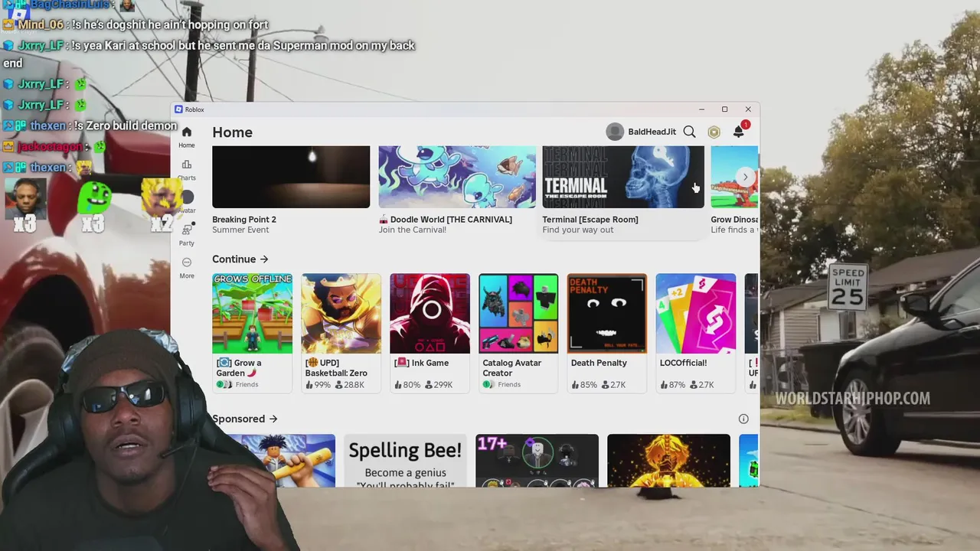Click the 'Find your way out' subtitle
The width and height of the screenshot is (980, 551).
click(x=578, y=230)
